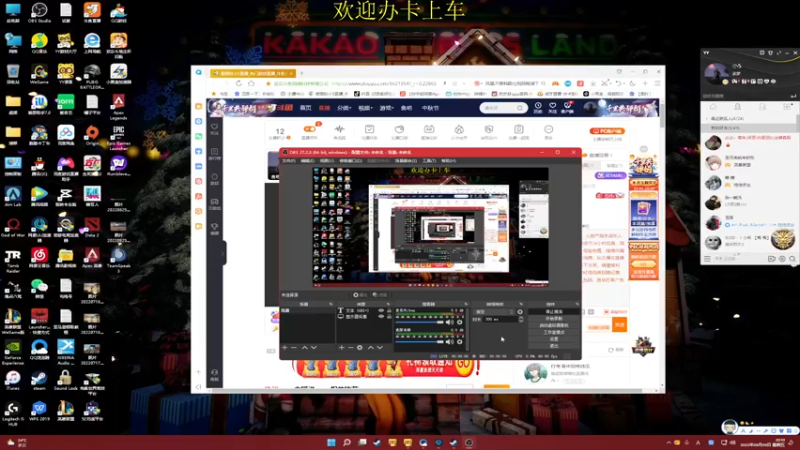Open WeGame desktop shortcut
The image size is (800, 450).
point(39,73)
